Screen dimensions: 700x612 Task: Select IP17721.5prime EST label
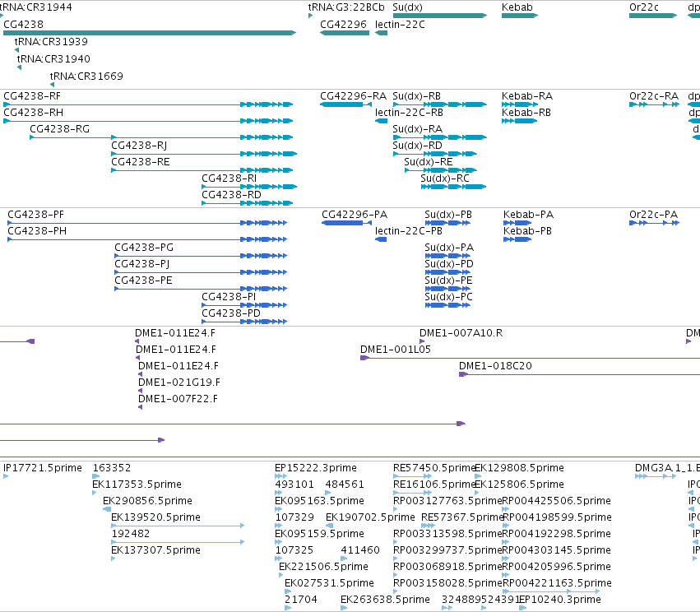pyautogui.click(x=43, y=468)
